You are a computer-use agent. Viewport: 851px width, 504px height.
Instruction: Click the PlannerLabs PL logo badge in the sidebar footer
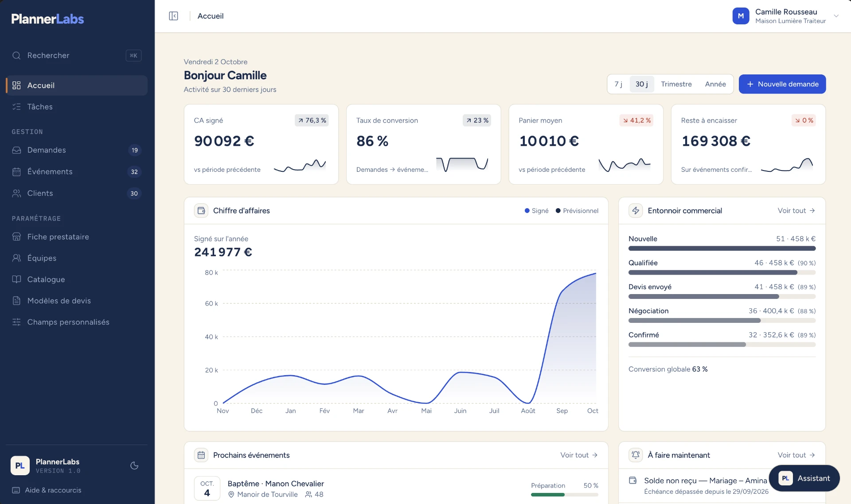click(x=20, y=465)
